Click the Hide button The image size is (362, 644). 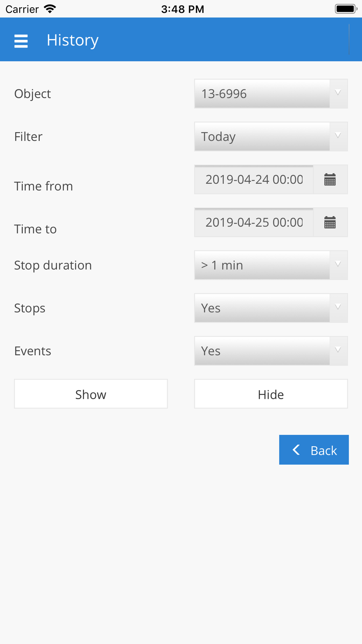[271, 394]
